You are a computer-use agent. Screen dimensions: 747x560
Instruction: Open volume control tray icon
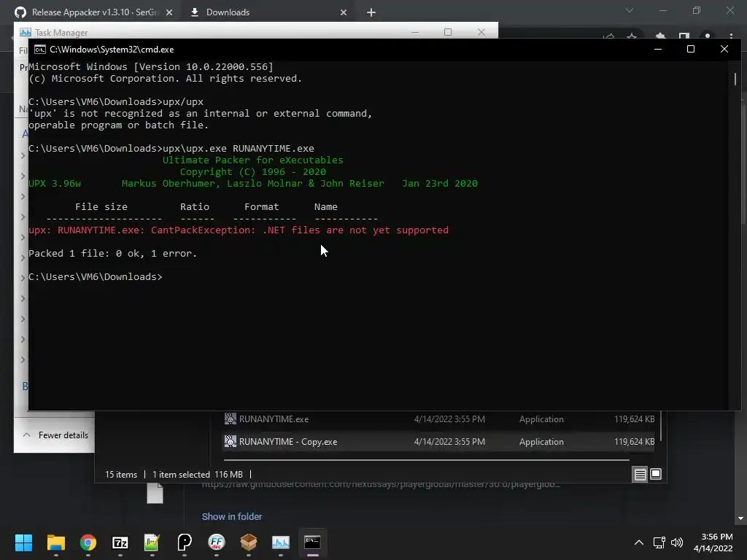tap(677, 542)
